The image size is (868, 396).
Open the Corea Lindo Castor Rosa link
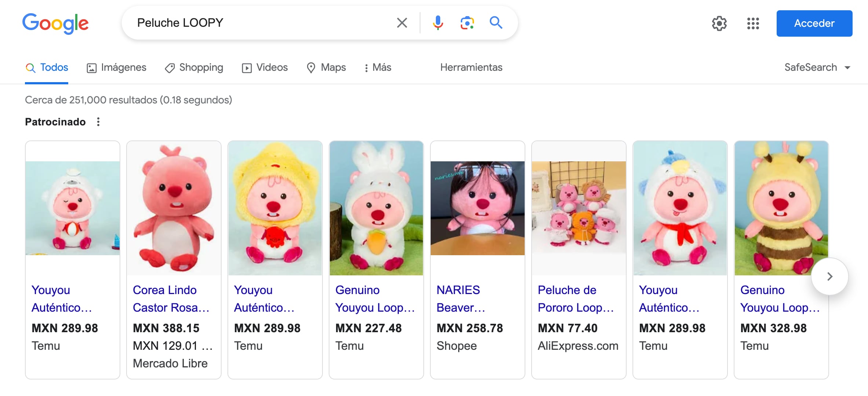coord(171,298)
